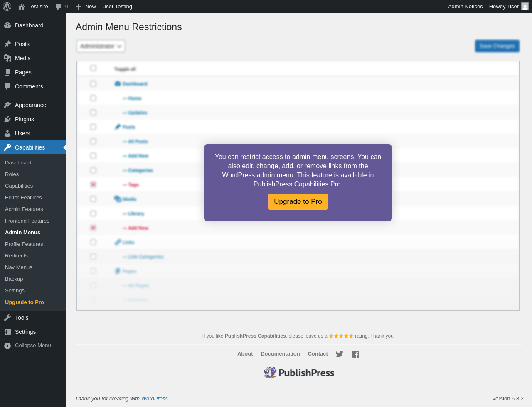Screen dimensions: 532x407
Task: Open PublishPress Twitter icon in footer
Action: point(340,354)
